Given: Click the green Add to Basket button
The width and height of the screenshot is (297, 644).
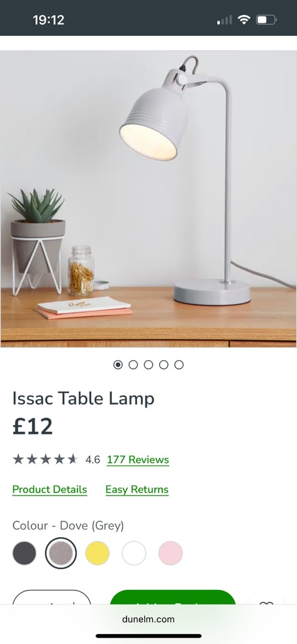Looking at the screenshot, I should coord(173,597).
